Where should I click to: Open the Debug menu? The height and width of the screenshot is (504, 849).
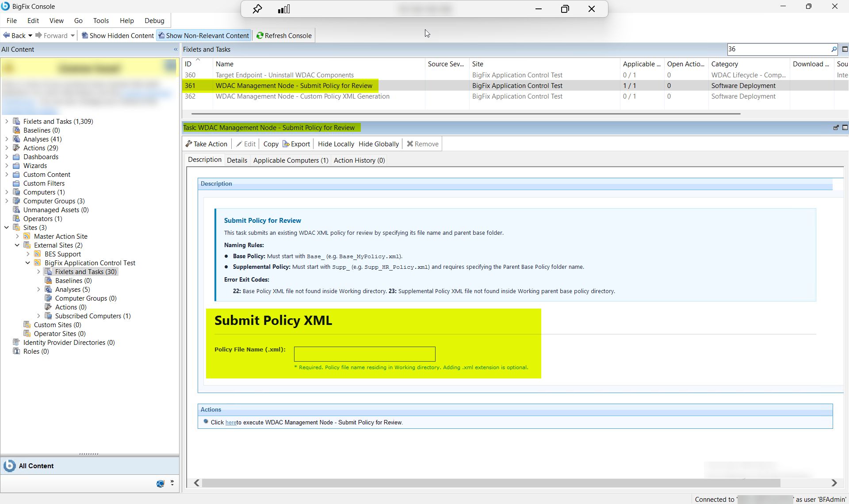(154, 20)
